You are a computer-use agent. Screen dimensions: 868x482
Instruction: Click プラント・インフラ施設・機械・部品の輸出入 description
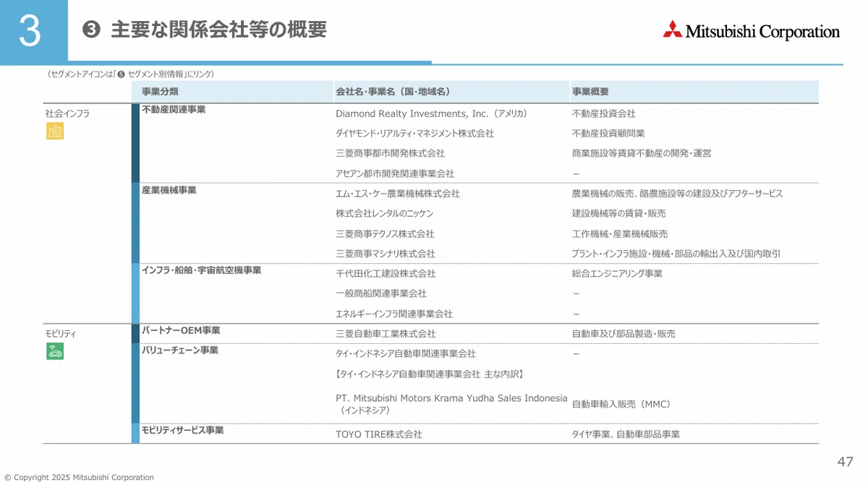point(676,254)
